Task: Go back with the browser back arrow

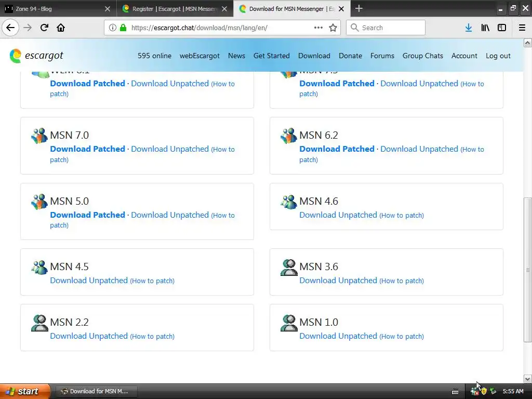Action: 10,28
